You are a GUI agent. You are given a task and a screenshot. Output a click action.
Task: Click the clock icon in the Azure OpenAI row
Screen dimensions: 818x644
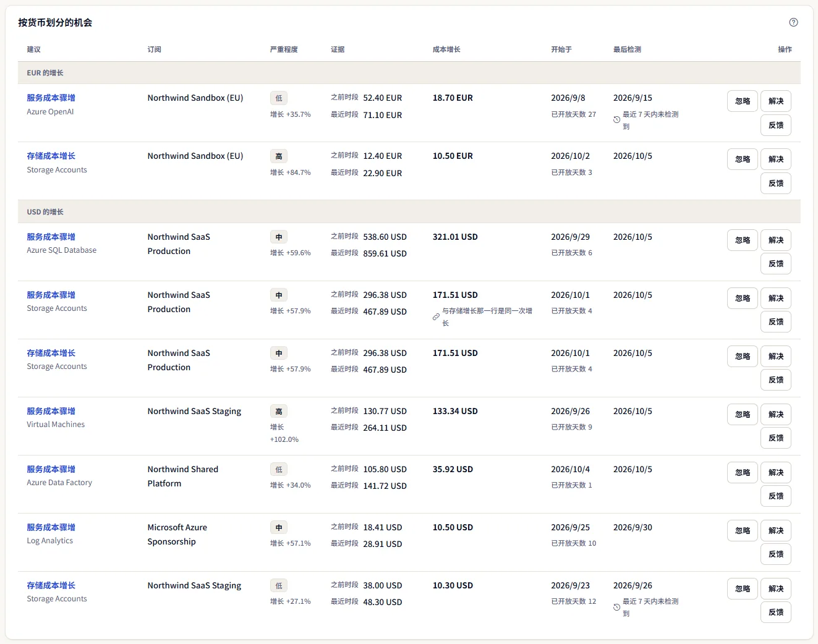click(x=616, y=120)
